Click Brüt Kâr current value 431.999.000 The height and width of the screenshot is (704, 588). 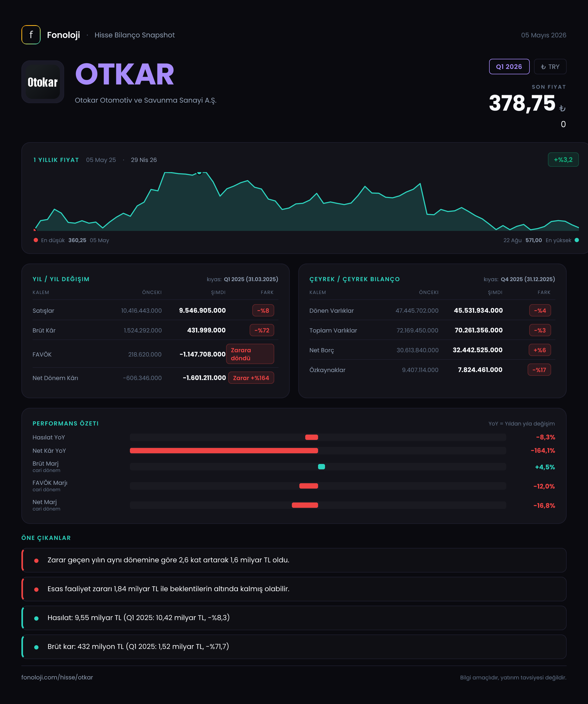206,330
